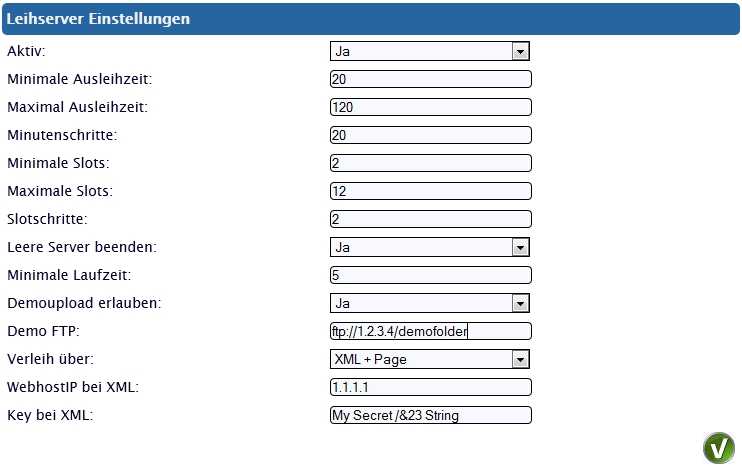Expand the Leere Server beenden dropdown
Image resolution: width=742 pixels, height=465 pixels.
coord(430,247)
